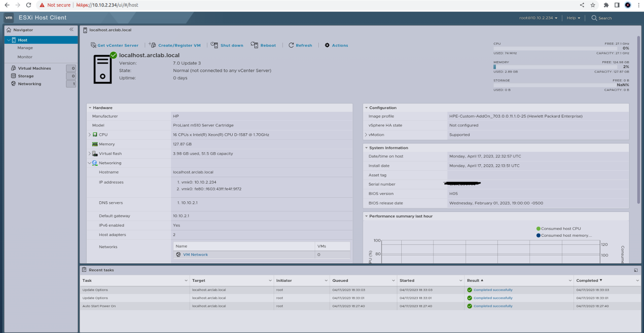Select the Auto Start Power On task
Screen dimensions: 644x333
pyautogui.click(x=360, y=306)
